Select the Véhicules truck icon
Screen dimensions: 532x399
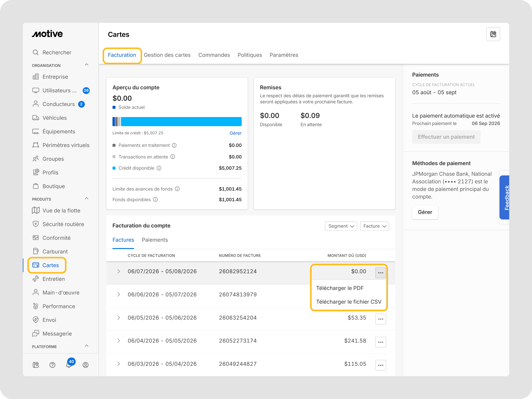click(36, 118)
